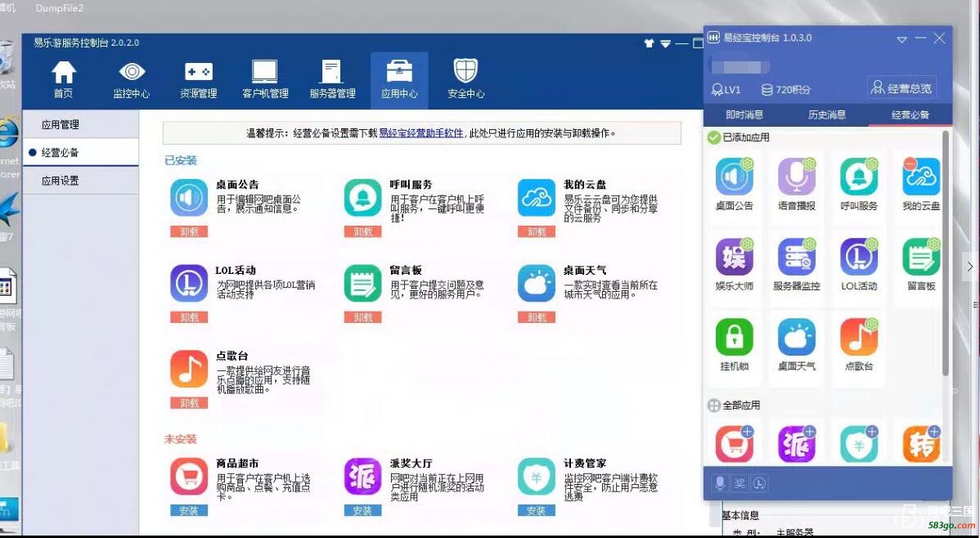This screenshot has height=538, width=980.
Task: Click 卸载 under 留言板
Action: coord(362,317)
